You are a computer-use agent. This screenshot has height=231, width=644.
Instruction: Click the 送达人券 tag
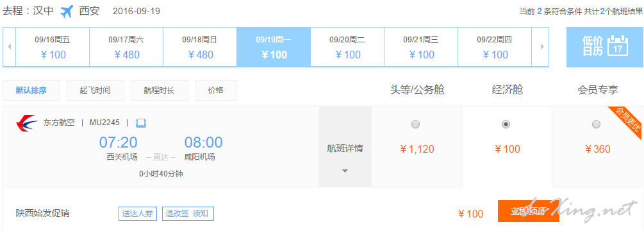click(x=138, y=214)
